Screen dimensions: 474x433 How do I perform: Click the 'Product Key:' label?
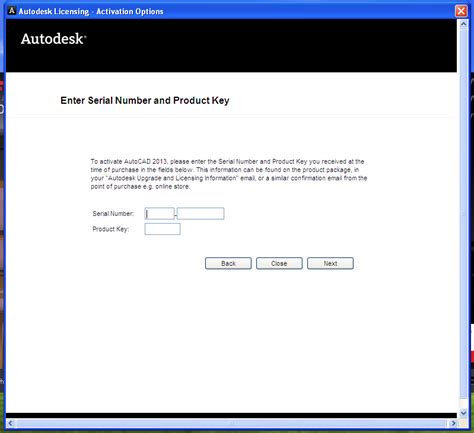pyautogui.click(x=111, y=229)
